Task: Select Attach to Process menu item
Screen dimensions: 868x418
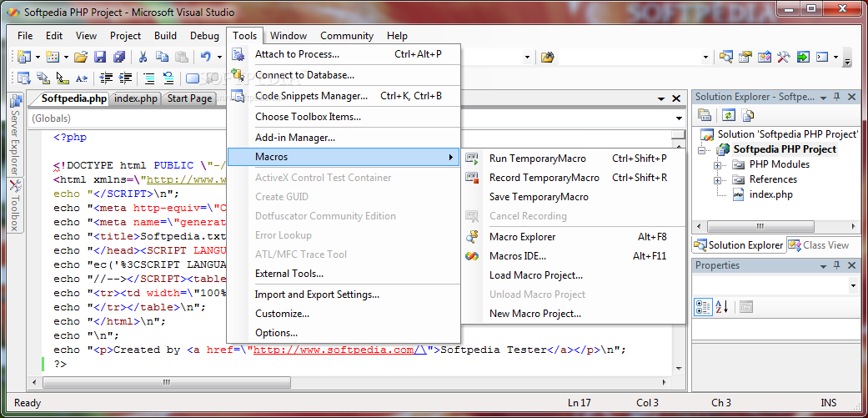Action: [x=344, y=54]
